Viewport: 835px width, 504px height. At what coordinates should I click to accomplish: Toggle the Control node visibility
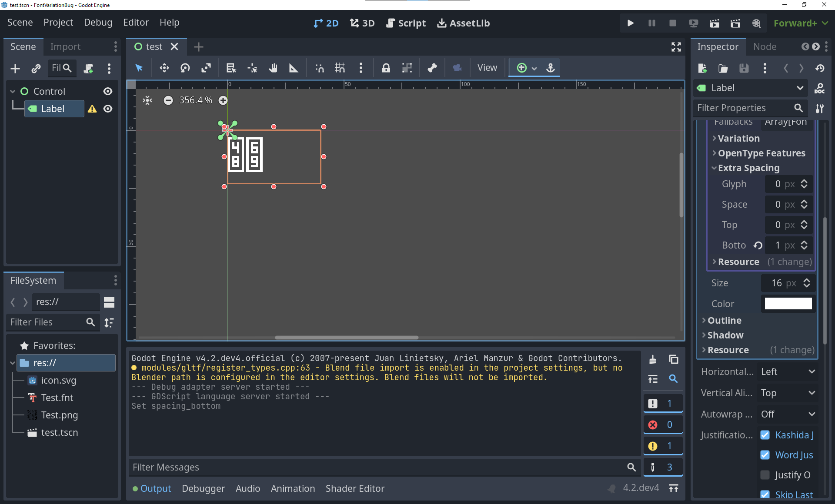pyautogui.click(x=107, y=91)
